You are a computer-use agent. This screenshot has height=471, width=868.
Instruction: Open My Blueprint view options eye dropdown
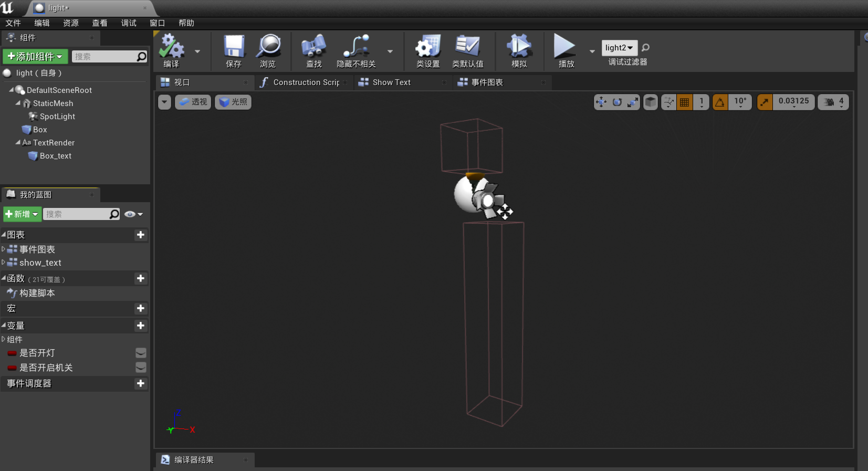coord(133,214)
